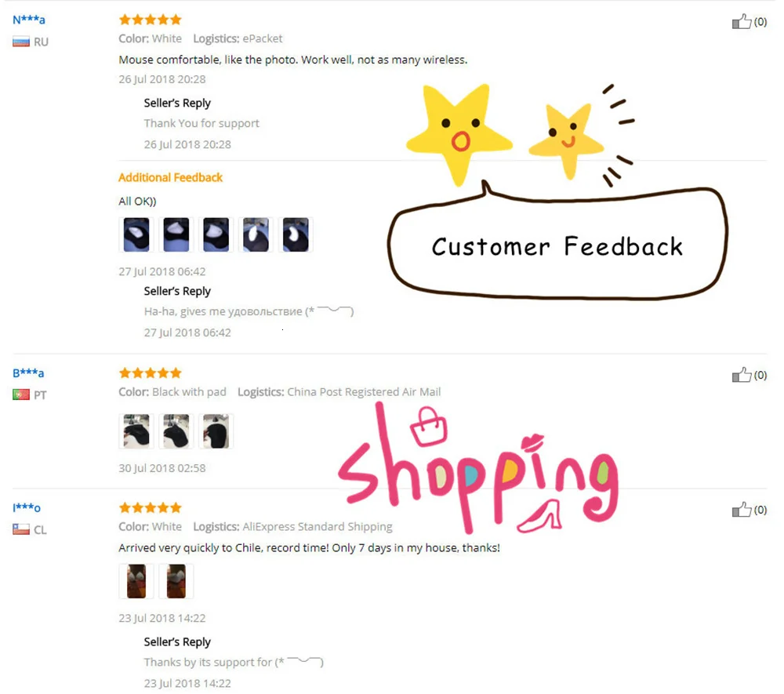Viewport: 784px width, 694px height.
Task: Open third photo in B***a's review
Action: tap(216, 431)
